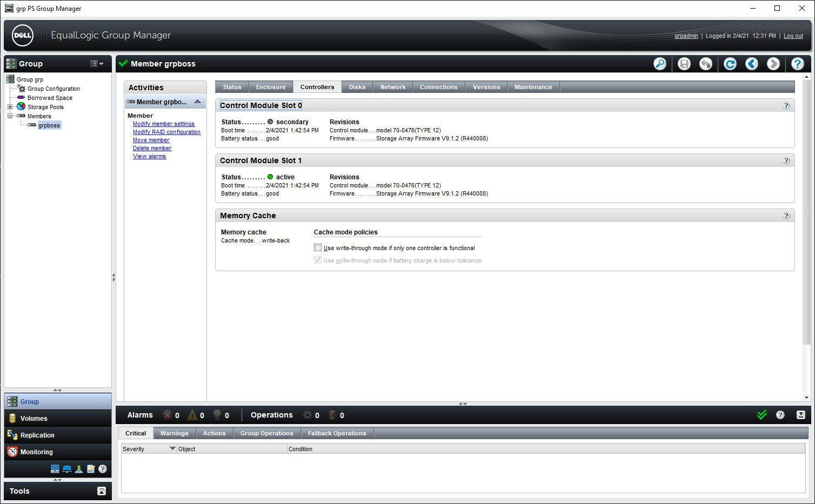Select Borrowed Space in tree
The image size is (815, 504).
click(50, 98)
